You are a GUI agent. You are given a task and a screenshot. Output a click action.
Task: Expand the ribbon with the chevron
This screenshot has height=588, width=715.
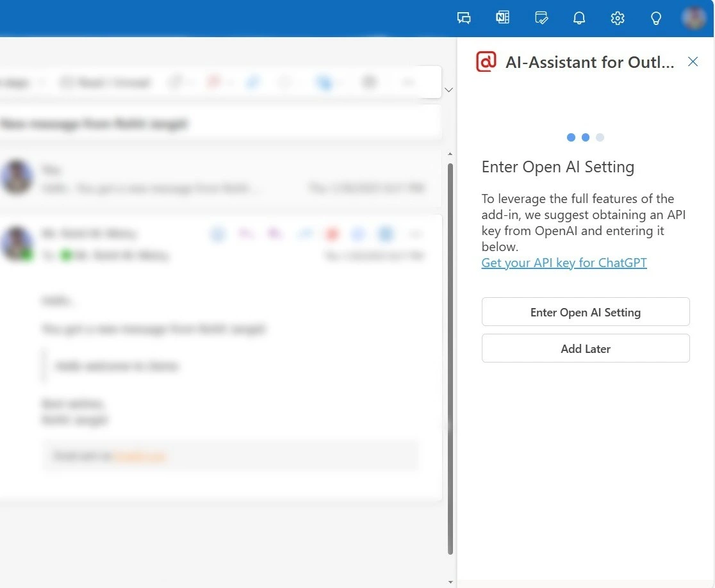coord(448,90)
